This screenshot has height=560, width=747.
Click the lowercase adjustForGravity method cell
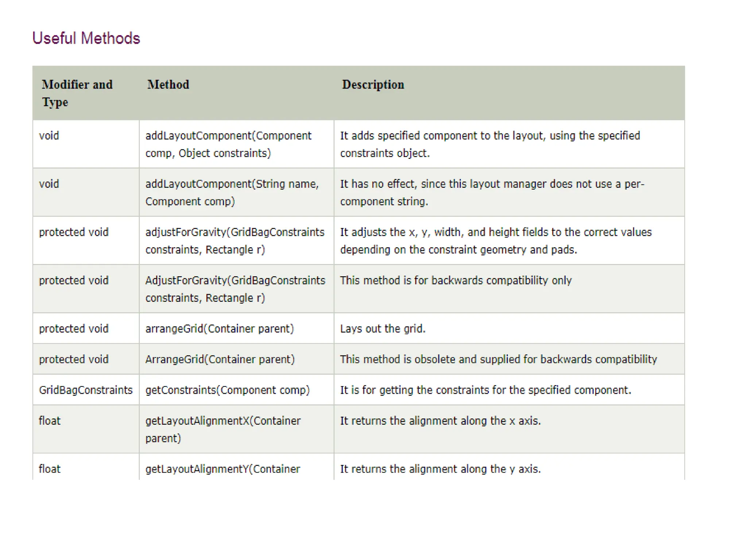pyautogui.click(x=235, y=241)
